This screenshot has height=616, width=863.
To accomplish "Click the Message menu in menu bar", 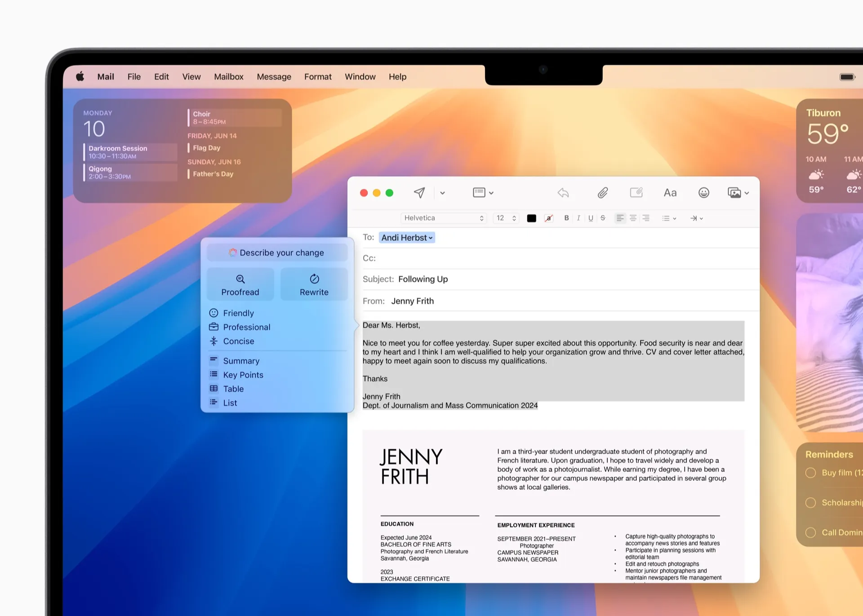I will tap(273, 76).
